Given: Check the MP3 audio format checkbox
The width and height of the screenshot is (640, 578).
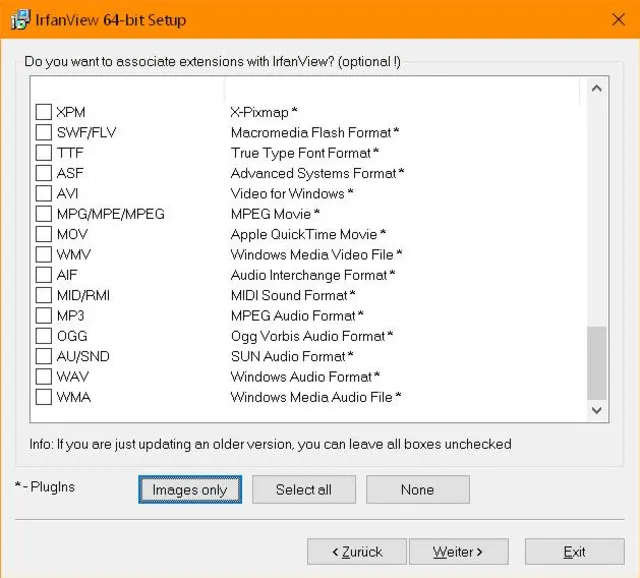Looking at the screenshot, I should tap(44, 316).
